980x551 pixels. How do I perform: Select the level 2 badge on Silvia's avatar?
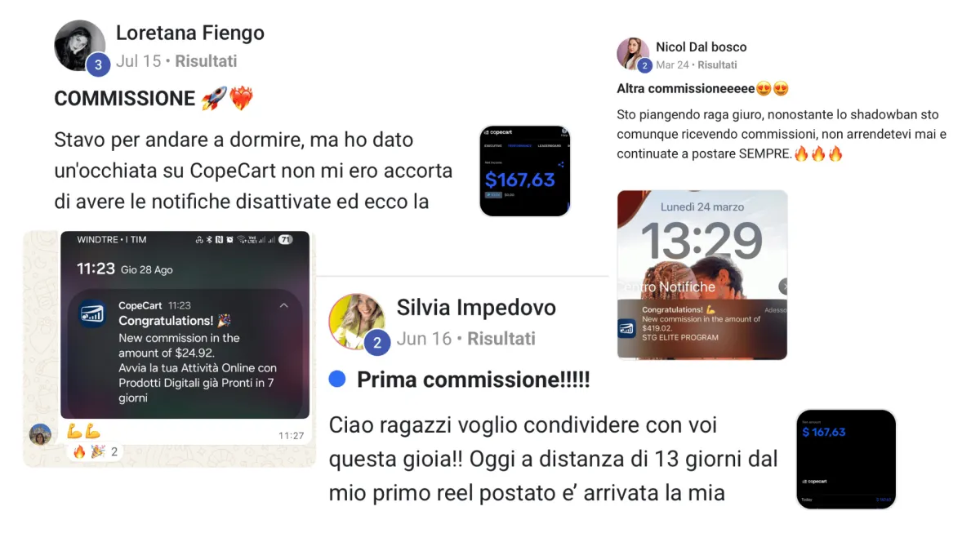tap(376, 343)
